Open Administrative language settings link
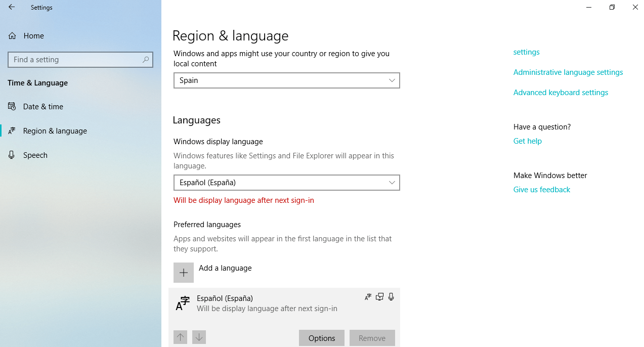The height and width of the screenshot is (347, 644). tap(568, 72)
